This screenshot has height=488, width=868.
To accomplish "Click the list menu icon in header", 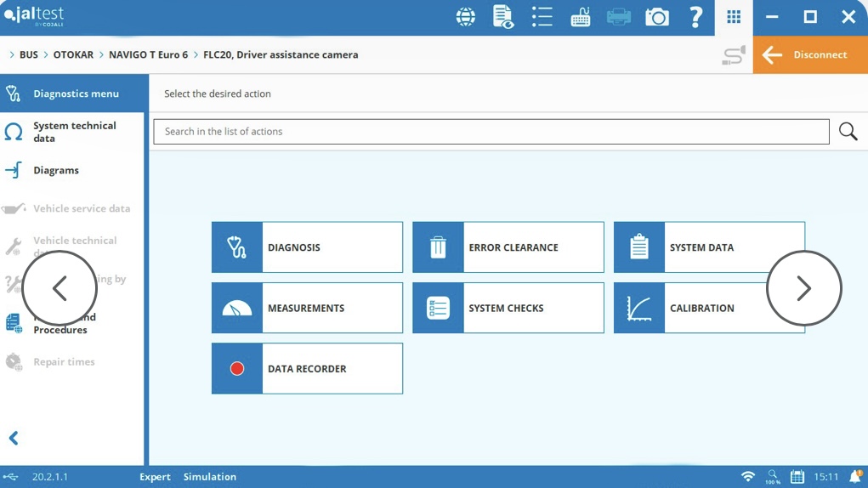I will tap(542, 17).
